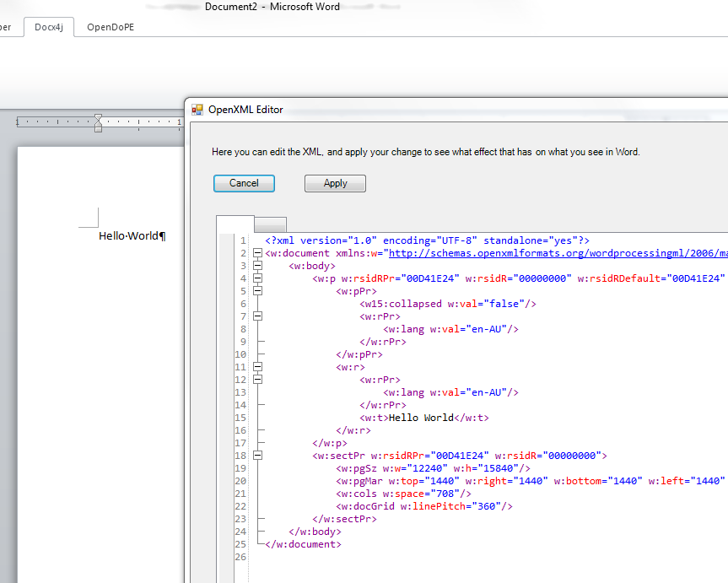Click the OpenXML Editor window icon
728x583 pixels.
197,110
